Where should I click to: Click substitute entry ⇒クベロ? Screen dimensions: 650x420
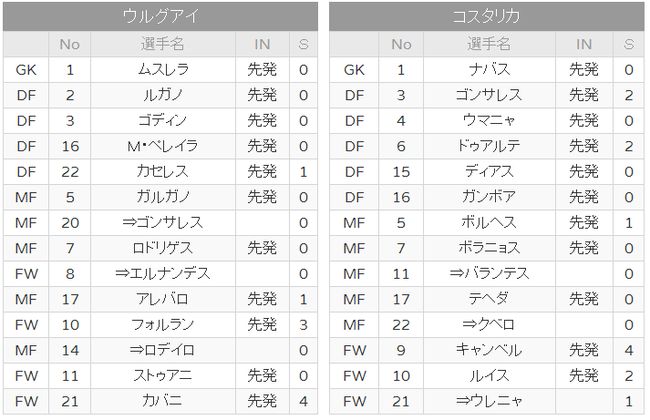[489, 325]
